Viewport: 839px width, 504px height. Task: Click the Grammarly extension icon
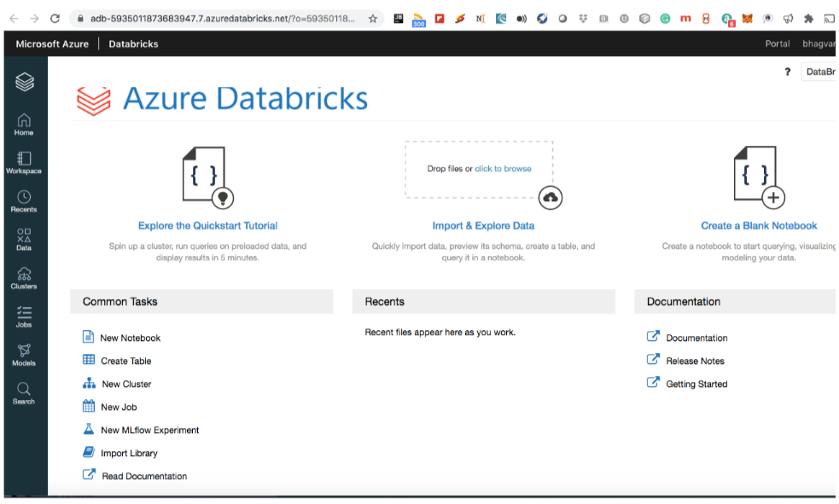point(665,19)
